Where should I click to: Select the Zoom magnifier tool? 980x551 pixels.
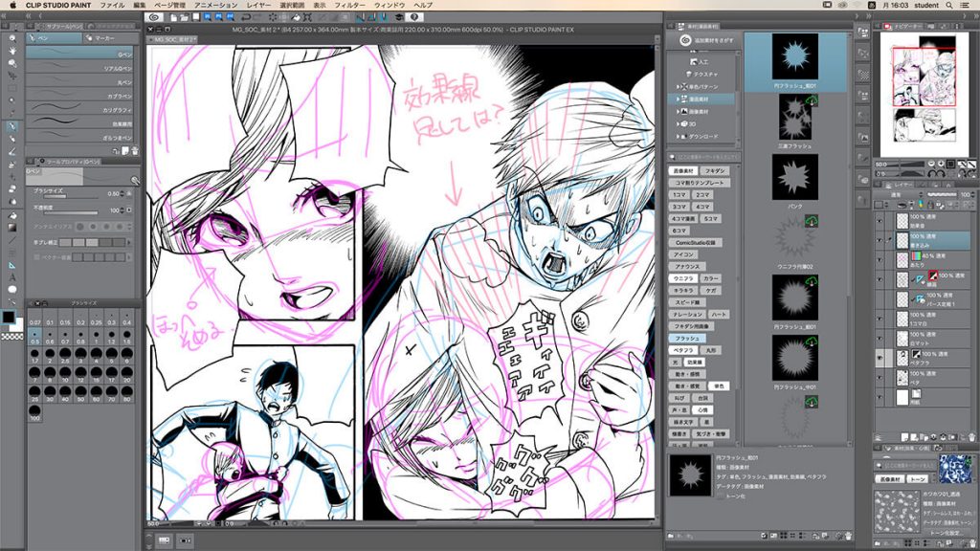point(12,38)
